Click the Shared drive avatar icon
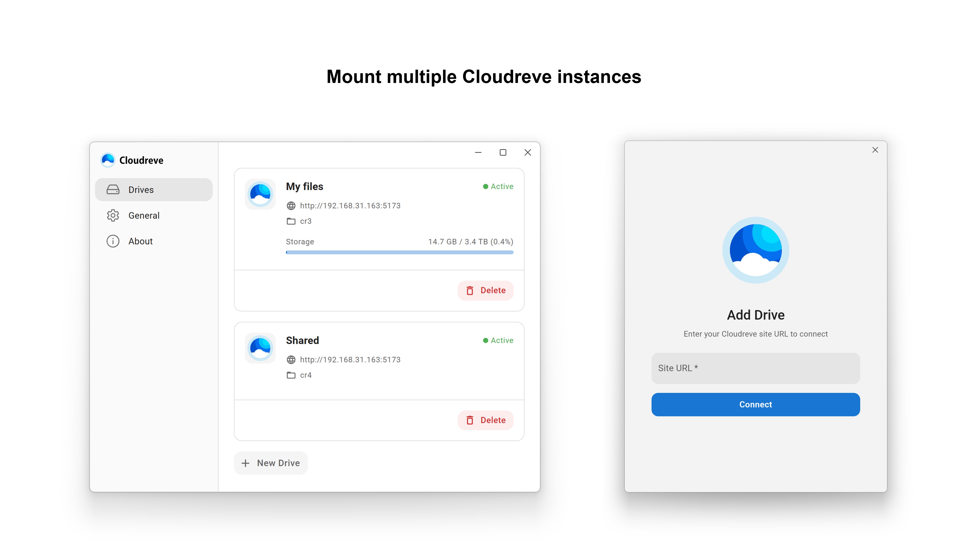The image size is (980, 551). click(x=260, y=348)
